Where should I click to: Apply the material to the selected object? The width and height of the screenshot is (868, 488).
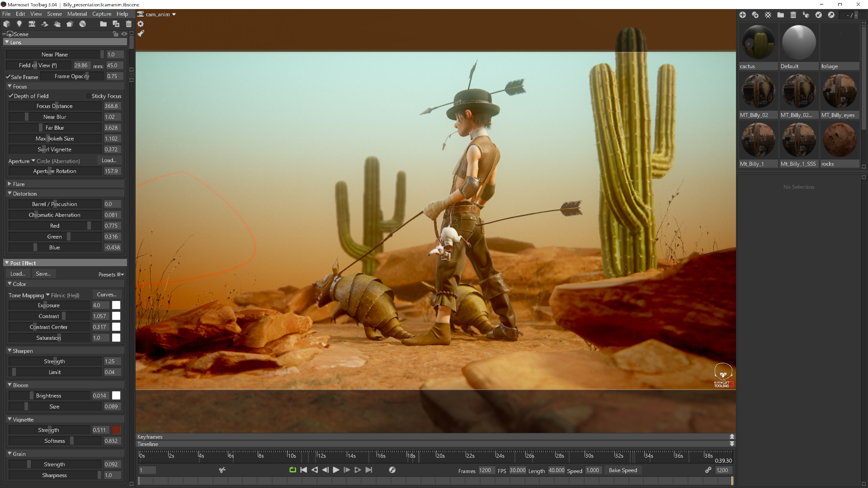[806, 15]
